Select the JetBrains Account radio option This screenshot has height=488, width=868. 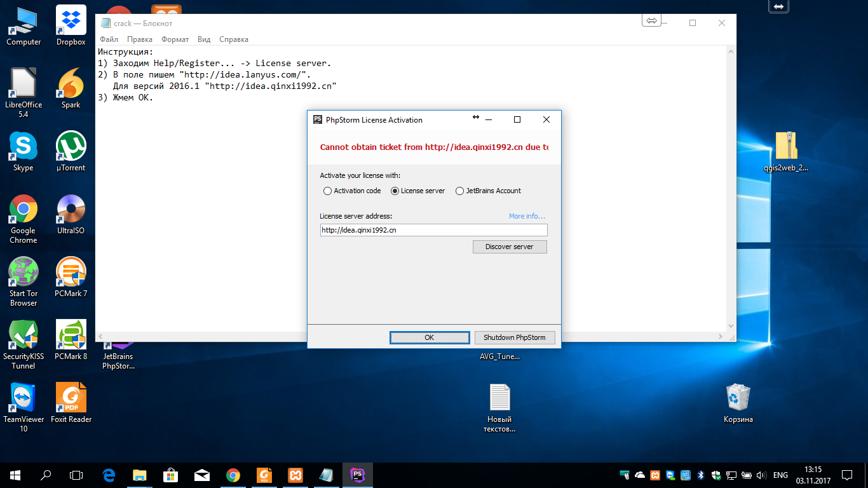coord(488,191)
